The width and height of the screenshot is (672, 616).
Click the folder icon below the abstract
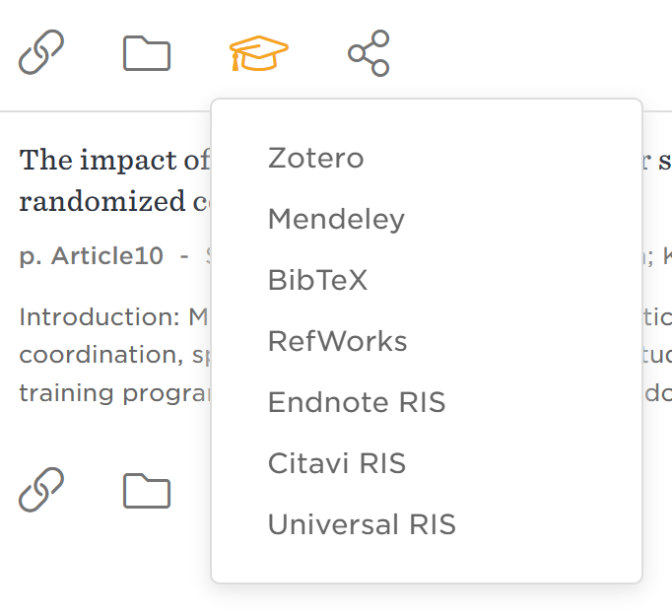147,490
